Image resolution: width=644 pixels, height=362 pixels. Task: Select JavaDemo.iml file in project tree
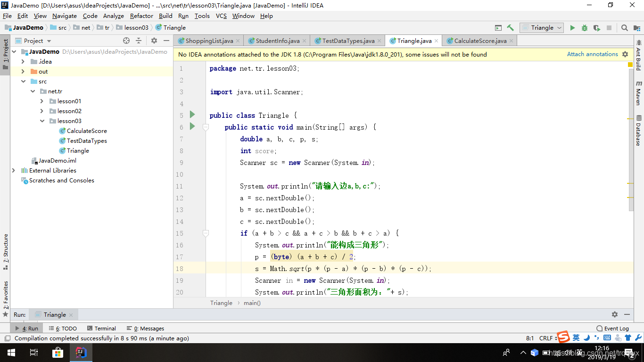pyautogui.click(x=54, y=161)
